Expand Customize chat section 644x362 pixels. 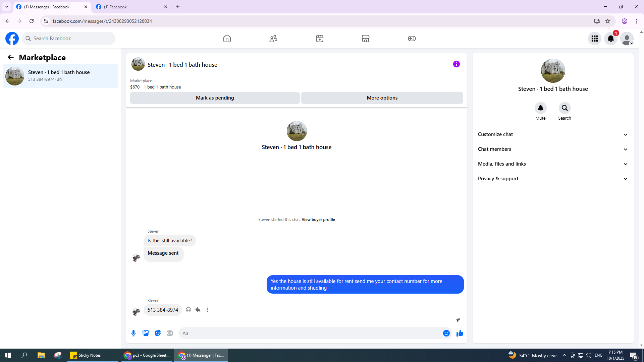coord(553,134)
